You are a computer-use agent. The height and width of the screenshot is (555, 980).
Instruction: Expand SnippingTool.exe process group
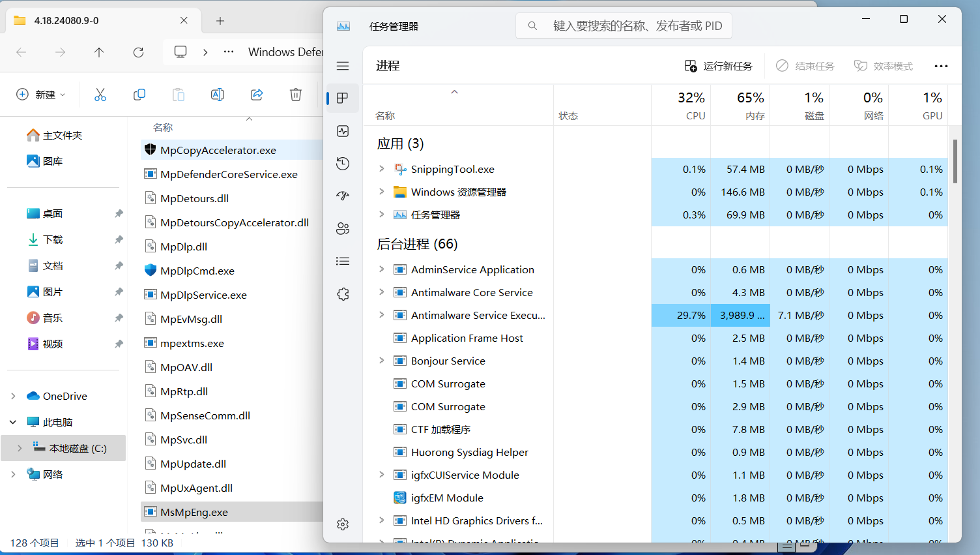click(382, 169)
